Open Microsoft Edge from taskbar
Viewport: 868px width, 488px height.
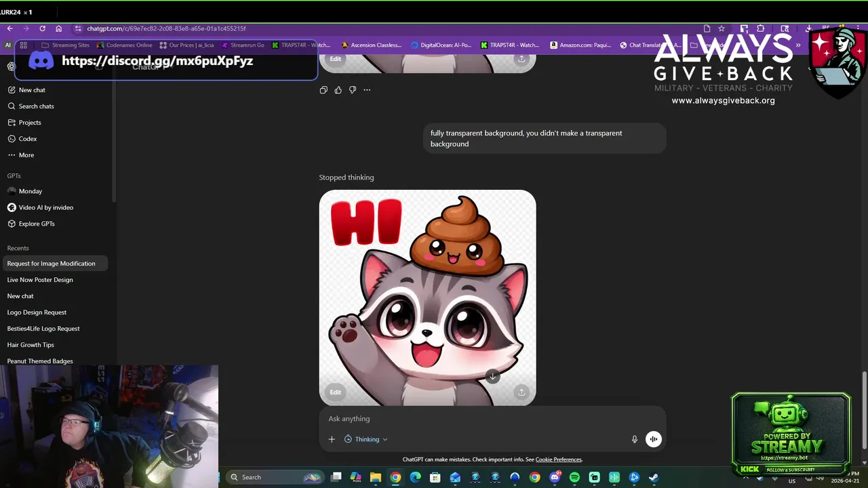pos(416,477)
